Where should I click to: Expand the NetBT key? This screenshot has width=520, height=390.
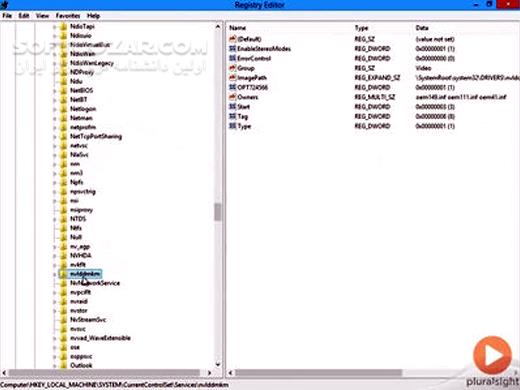(55, 100)
